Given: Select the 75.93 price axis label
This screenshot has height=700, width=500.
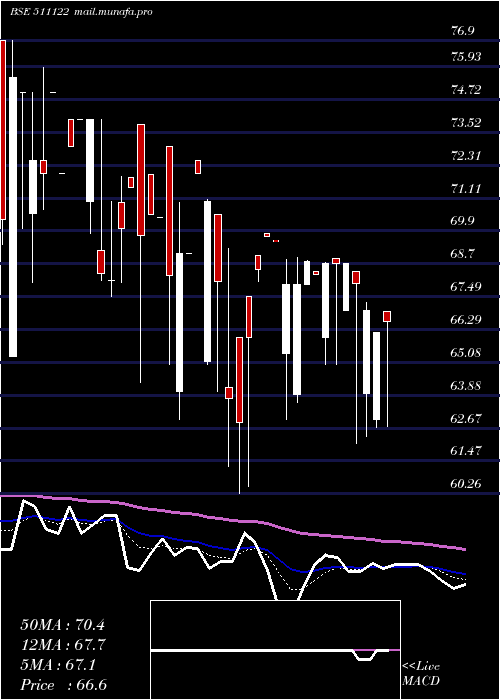Looking at the screenshot, I should pyautogui.click(x=466, y=57).
